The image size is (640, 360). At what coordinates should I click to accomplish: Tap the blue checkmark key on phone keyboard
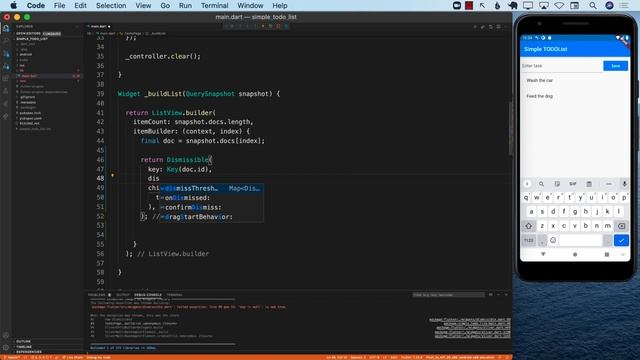621,240
